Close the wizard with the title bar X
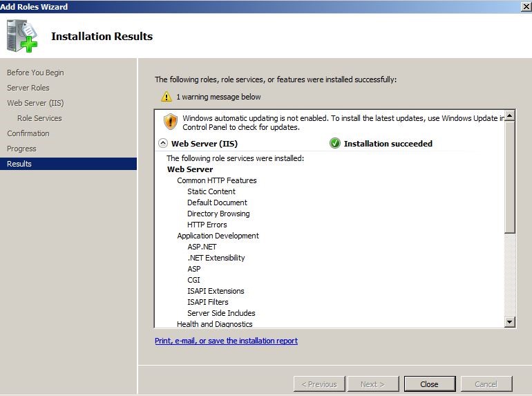This screenshot has height=396, width=532. (526, 6)
